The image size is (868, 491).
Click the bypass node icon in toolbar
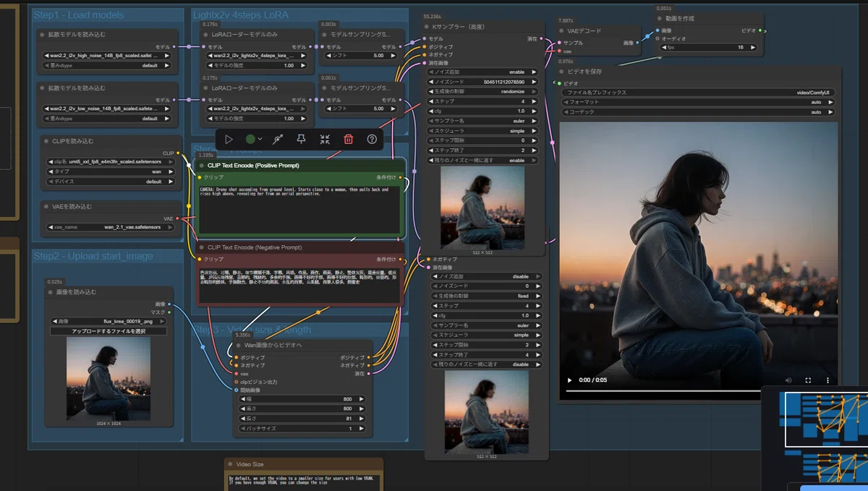coord(278,139)
